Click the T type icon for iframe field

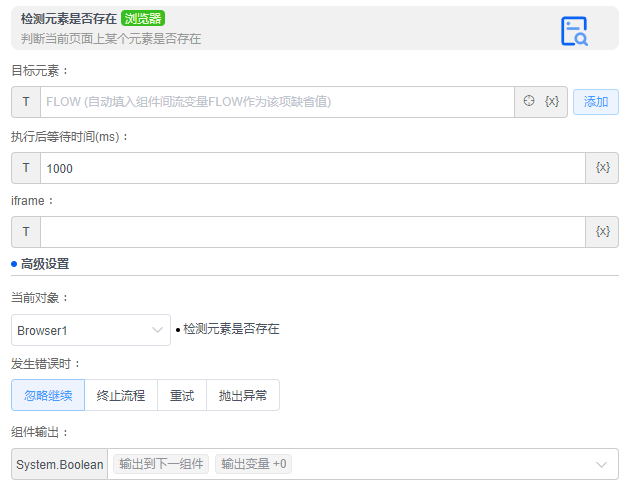pos(26,232)
